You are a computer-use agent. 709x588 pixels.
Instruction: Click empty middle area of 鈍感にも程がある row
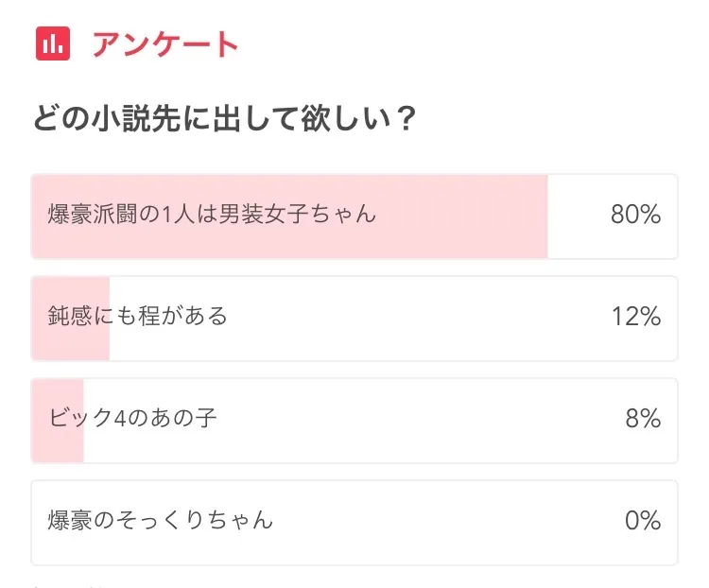pos(406,319)
